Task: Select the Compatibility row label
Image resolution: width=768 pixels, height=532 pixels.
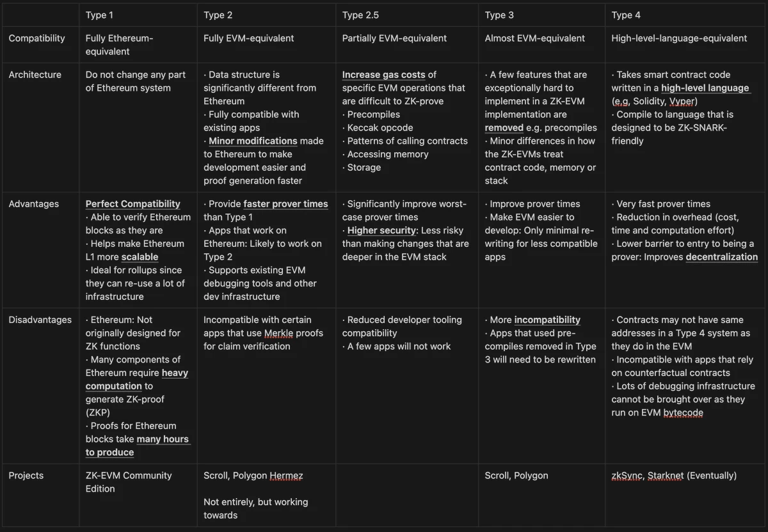Action: click(x=36, y=38)
